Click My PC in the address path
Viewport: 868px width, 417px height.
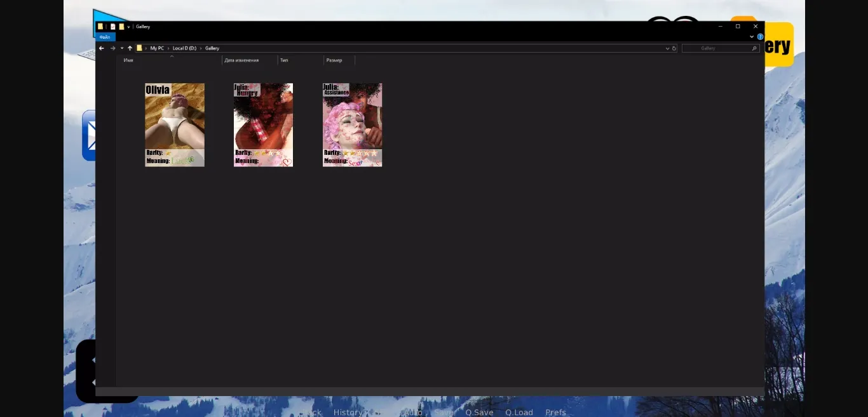(x=157, y=48)
